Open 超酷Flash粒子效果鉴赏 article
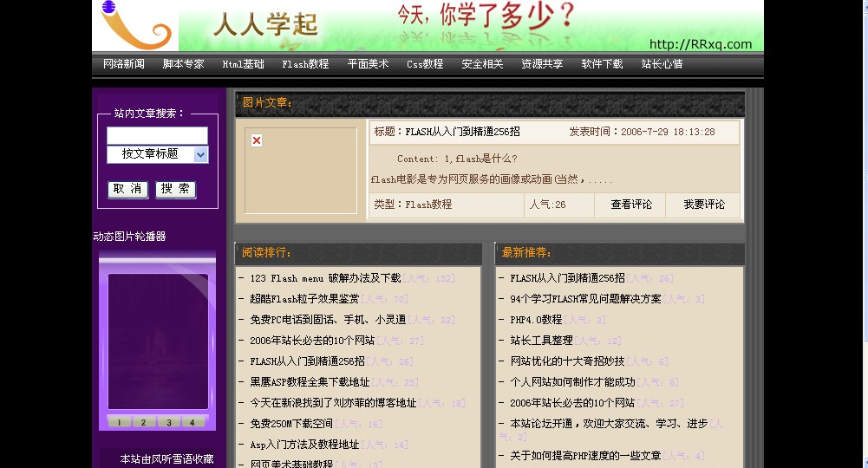The width and height of the screenshot is (868, 468). (304, 299)
